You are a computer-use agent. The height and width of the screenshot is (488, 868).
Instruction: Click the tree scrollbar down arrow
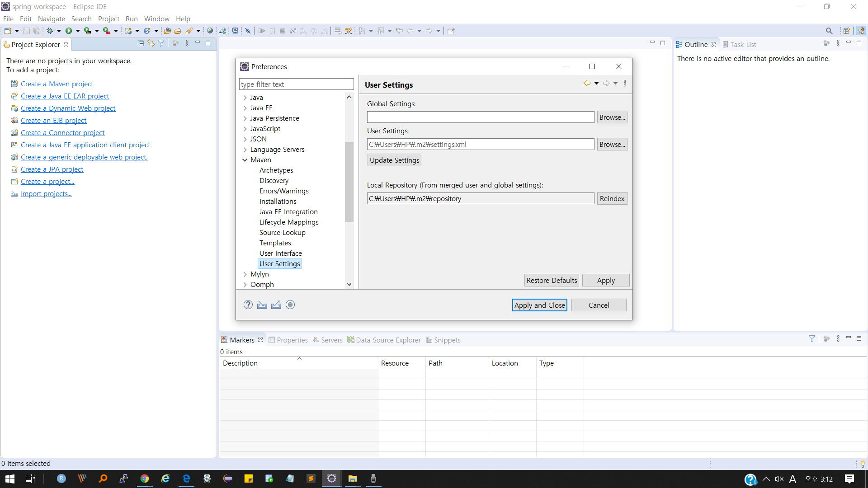click(349, 284)
